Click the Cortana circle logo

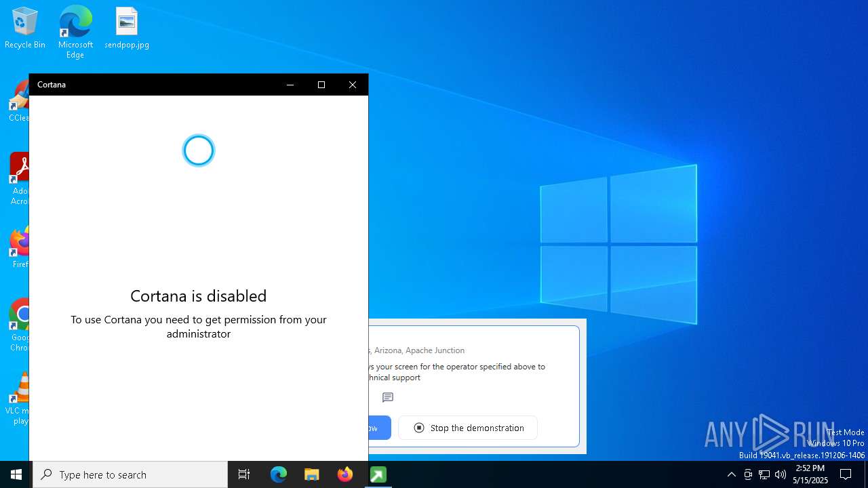[x=199, y=150]
